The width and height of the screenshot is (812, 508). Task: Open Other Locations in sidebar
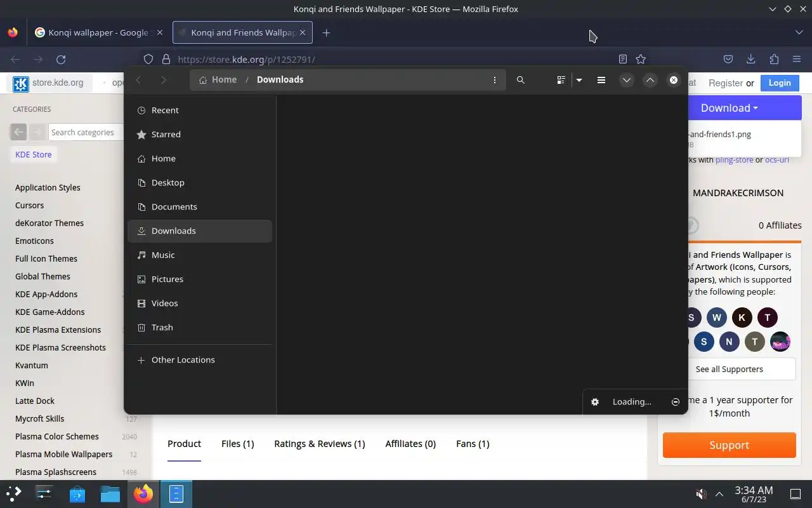point(200,359)
